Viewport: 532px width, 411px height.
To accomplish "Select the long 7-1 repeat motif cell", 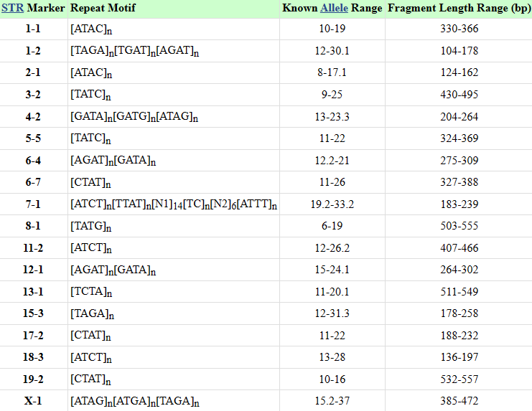I will pos(174,204).
